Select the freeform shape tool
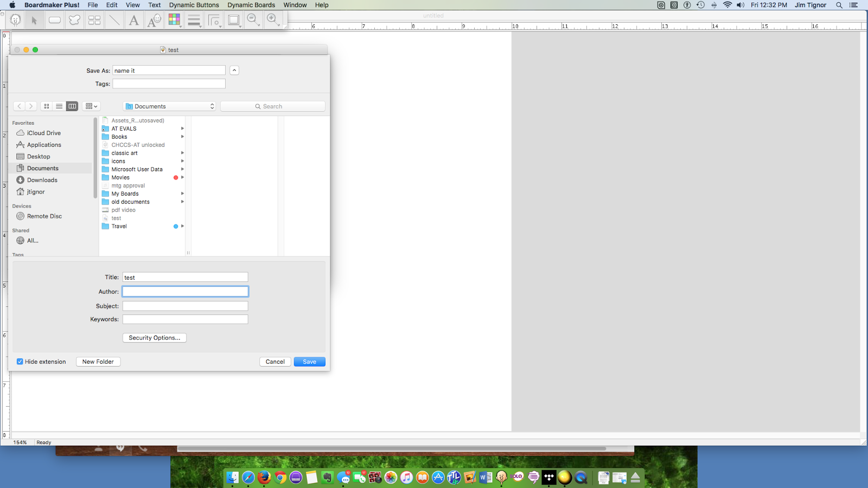 click(x=74, y=20)
